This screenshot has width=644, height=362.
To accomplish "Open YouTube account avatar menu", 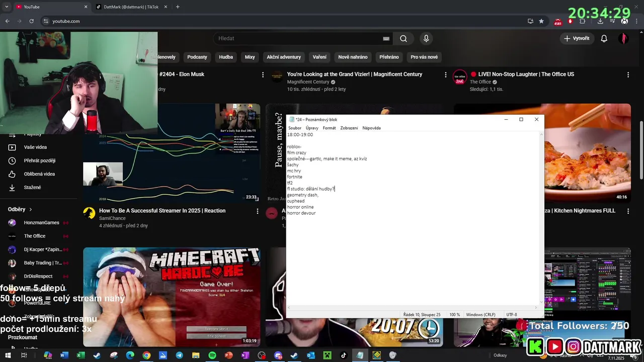I will [624, 39].
